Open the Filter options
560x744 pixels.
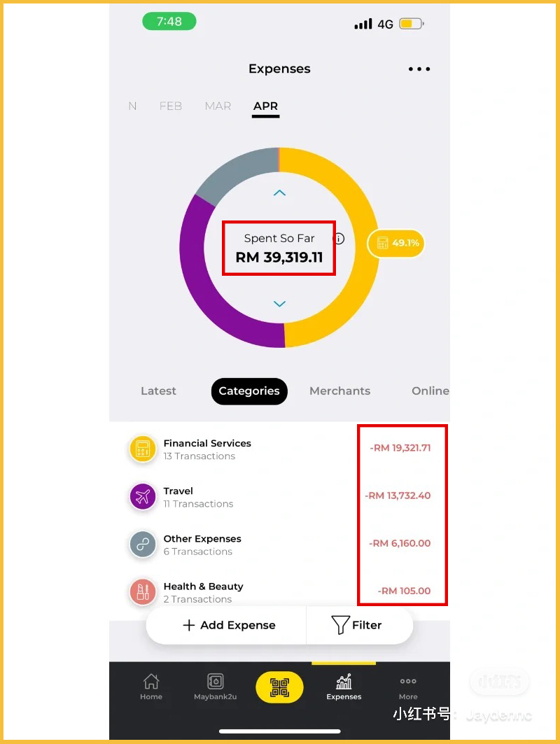tap(357, 625)
